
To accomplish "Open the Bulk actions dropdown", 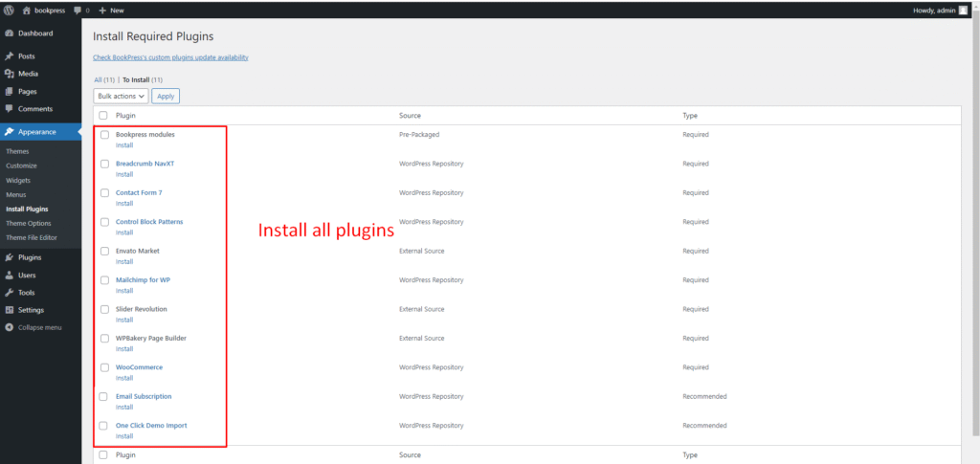I will coord(122,97).
